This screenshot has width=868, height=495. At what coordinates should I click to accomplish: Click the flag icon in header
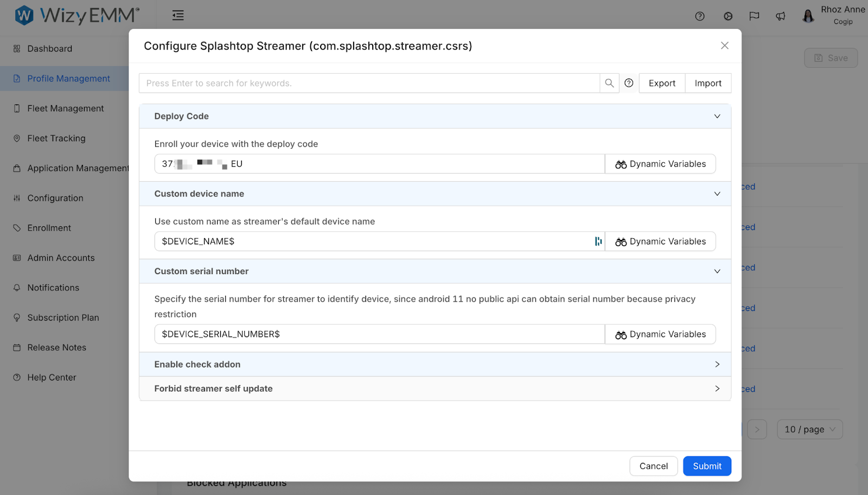754,16
